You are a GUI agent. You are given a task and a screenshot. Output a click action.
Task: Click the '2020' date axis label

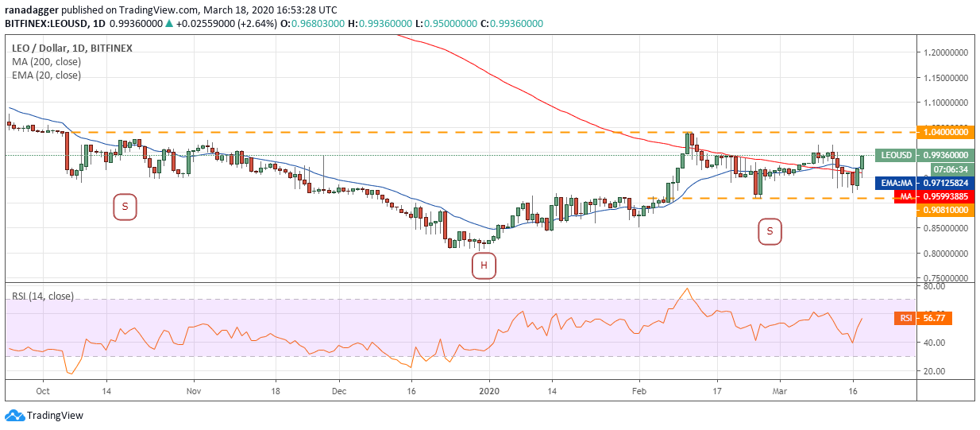click(490, 391)
